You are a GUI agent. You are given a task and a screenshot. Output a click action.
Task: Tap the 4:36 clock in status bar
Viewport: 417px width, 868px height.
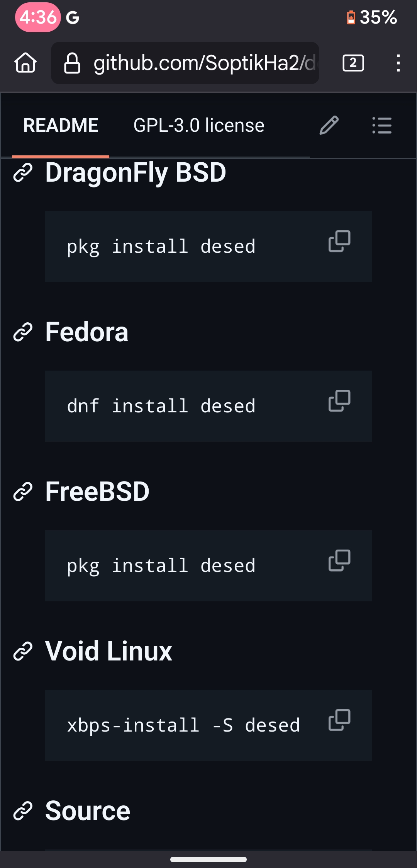[38, 17]
